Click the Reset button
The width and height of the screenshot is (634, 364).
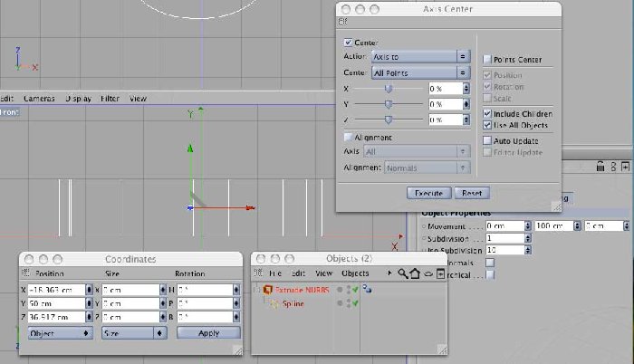pyautogui.click(x=472, y=193)
